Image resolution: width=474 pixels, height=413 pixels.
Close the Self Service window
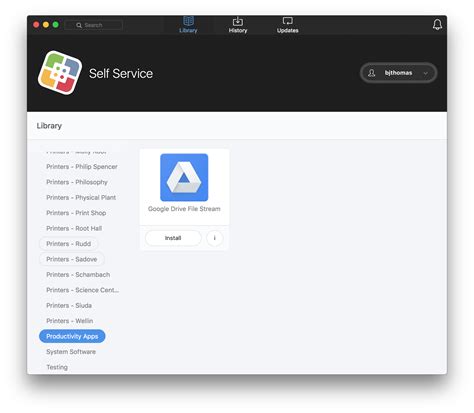(36, 25)
